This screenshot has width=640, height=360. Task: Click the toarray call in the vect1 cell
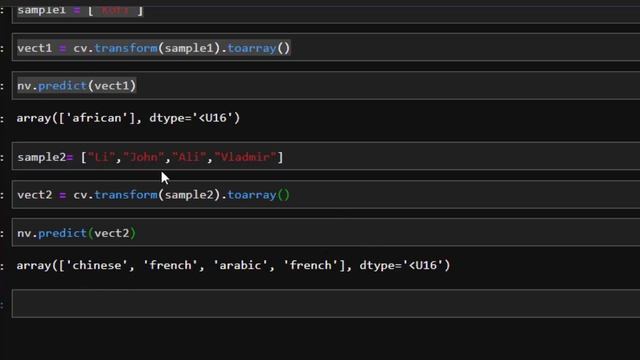pyautogui.click(x=252, y=48)
